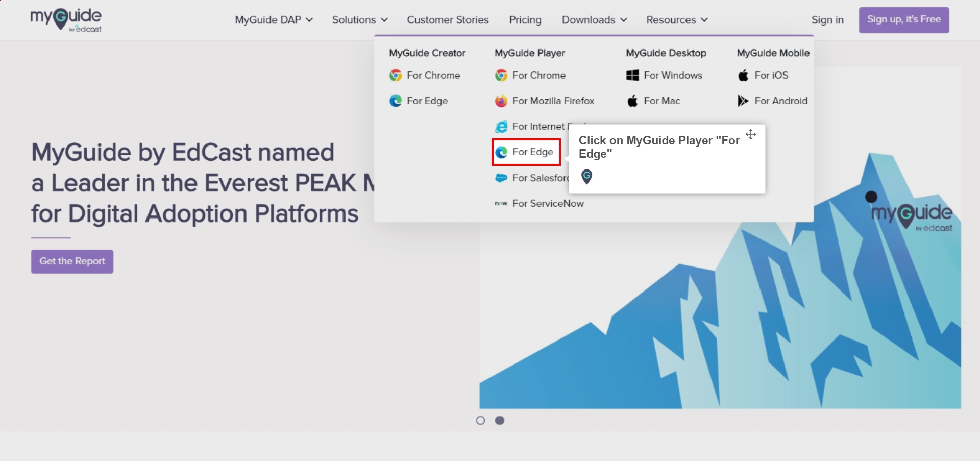
Task: Click the Salesforce cloud icon
Action: pyautogui.click(x=501, y=178)
